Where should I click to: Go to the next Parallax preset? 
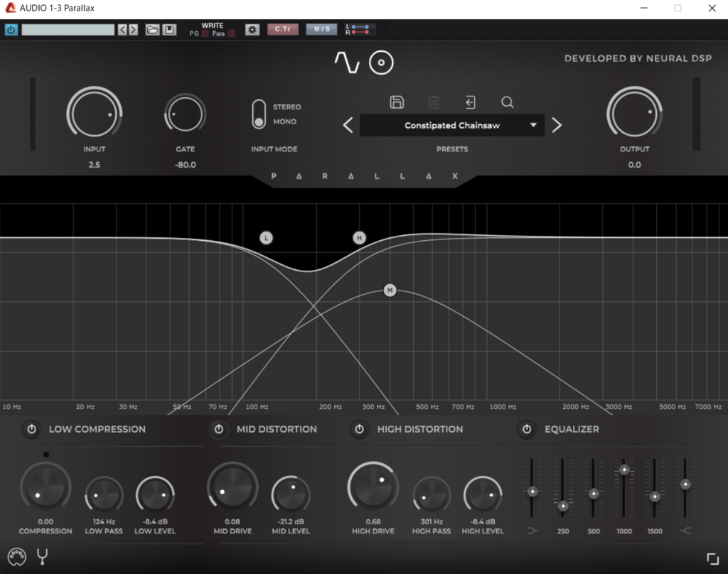pos(557,125)
